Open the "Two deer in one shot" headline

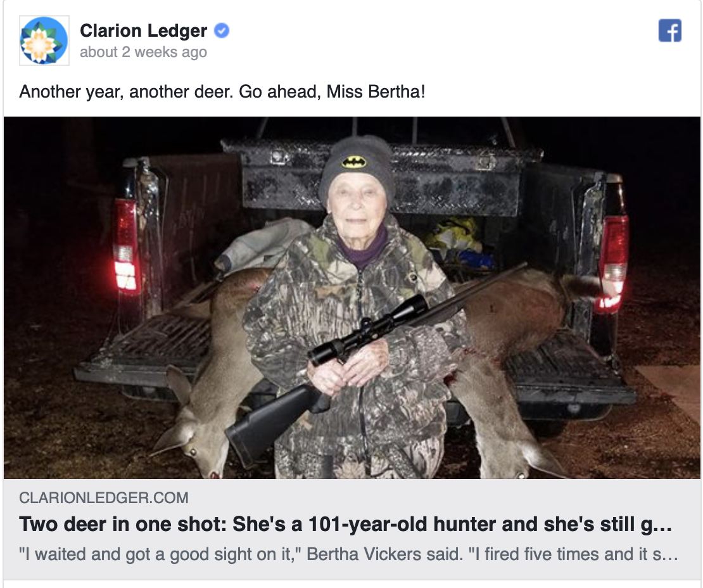tap(120, 525)
